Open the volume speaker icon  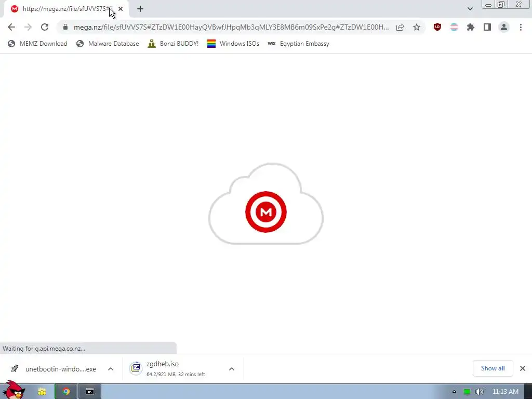pyautogui.click(x=480, y=392)
